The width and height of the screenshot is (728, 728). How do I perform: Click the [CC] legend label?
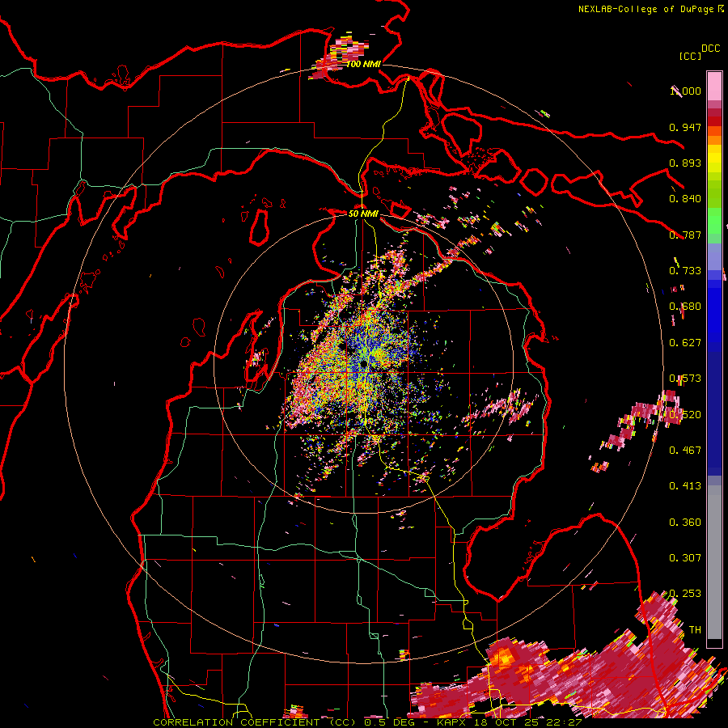pos(690,56)
